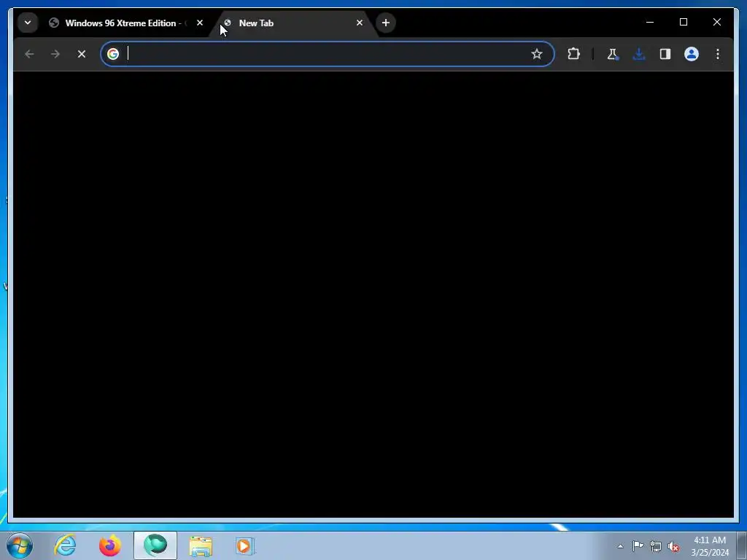The width and height of the screenshot is (747, 560).
Task: Click the Show desktop button
Action: click(741, 545)
